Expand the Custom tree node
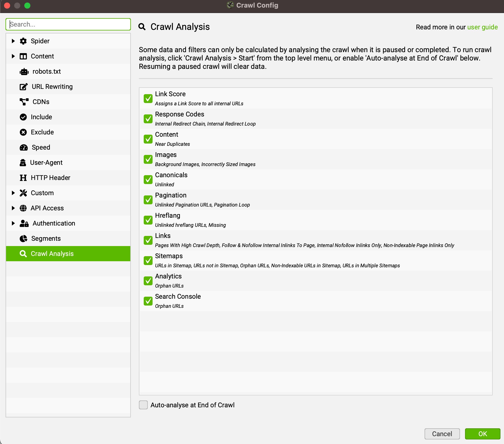504x444 pixels. [x=13, y=193]
